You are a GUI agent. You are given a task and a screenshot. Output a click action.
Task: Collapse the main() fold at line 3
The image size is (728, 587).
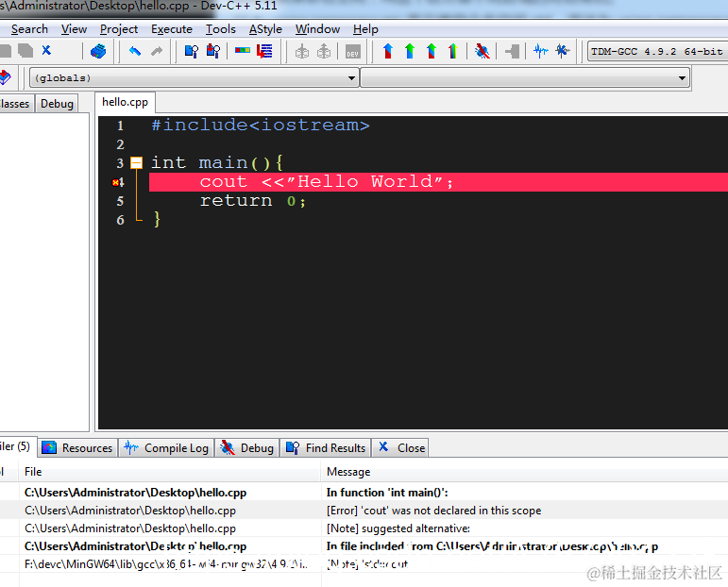137,163
